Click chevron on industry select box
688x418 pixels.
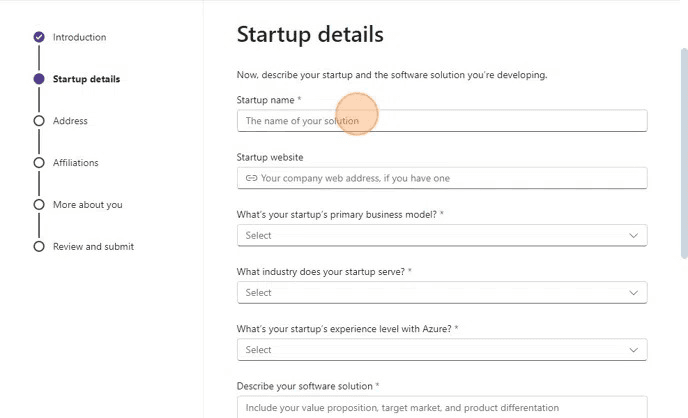pyautogui.click(x=633, y=292)
